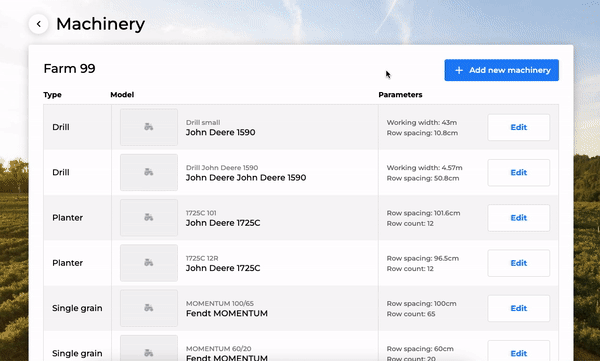
Task: Click the Machinery page title
Action: [100, 24]
